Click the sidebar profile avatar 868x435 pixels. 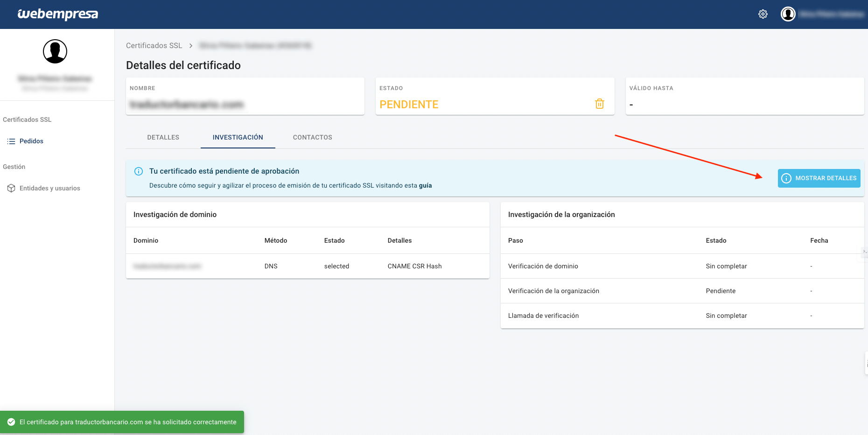[x=55, y=51]
